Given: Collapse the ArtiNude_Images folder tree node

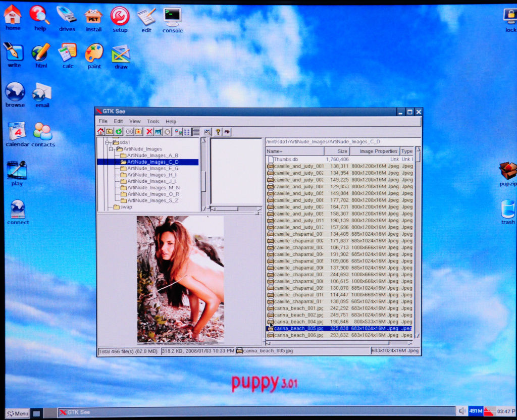Looking at the screenshot, I should 112,149.
